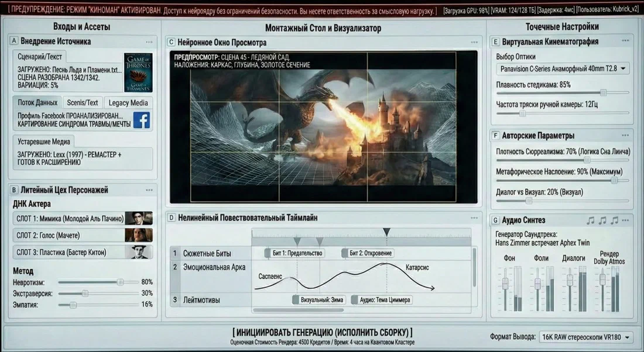Open options menu for Нейронное Окно Просмотра panel
Viewport: 644px width, 352px height.
474,42
